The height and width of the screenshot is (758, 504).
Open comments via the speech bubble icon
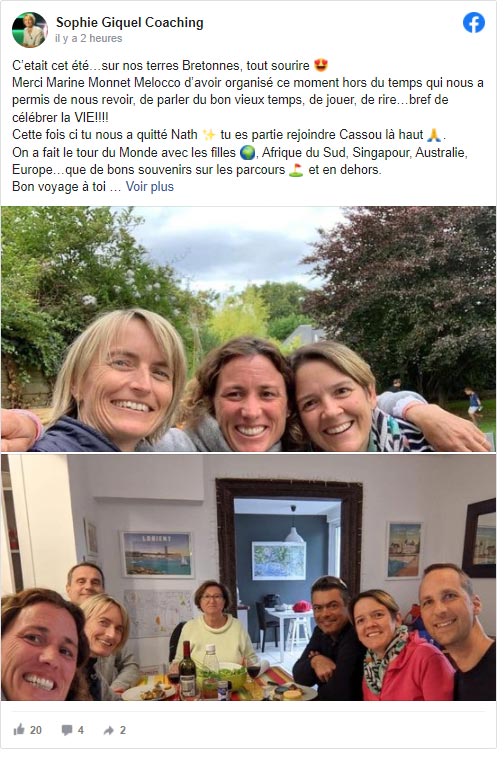coord(67,730)
